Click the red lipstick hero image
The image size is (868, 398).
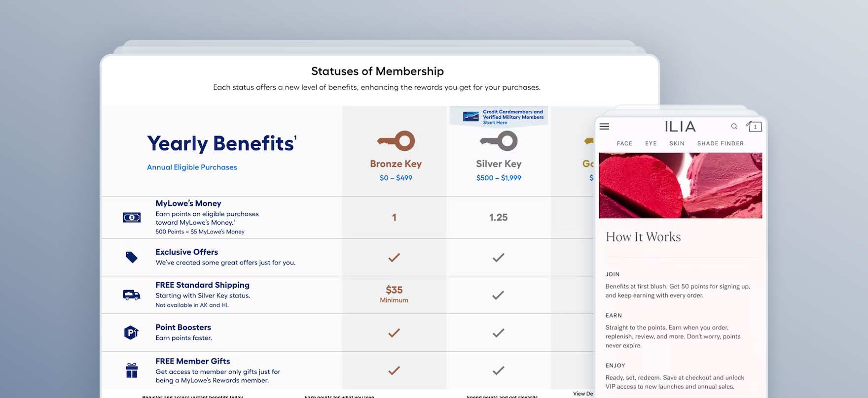[680, 185]
